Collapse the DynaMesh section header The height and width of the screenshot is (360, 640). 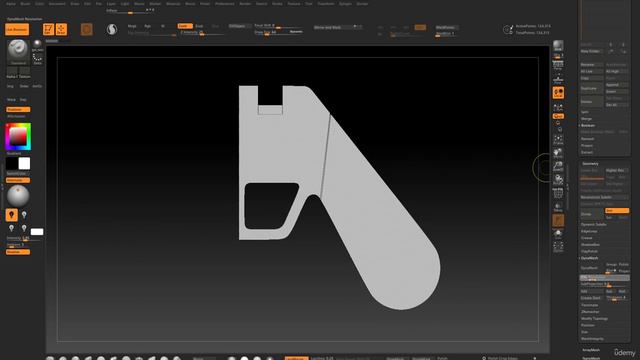(589, 258)
